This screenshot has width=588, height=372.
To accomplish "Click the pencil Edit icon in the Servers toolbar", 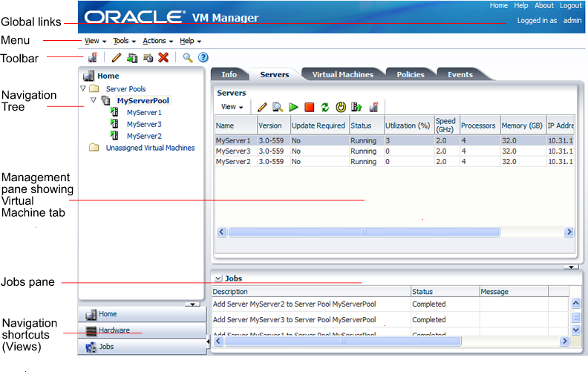I will [262, 107].
